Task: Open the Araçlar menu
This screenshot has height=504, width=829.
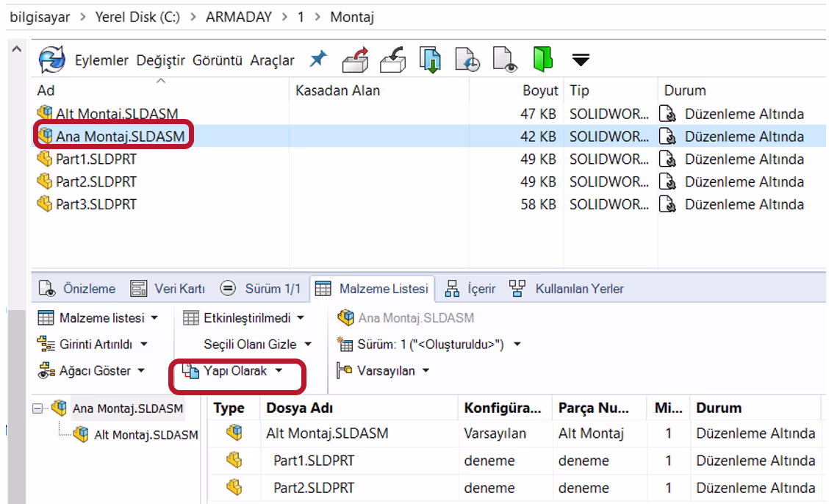Action: [272, 61]
